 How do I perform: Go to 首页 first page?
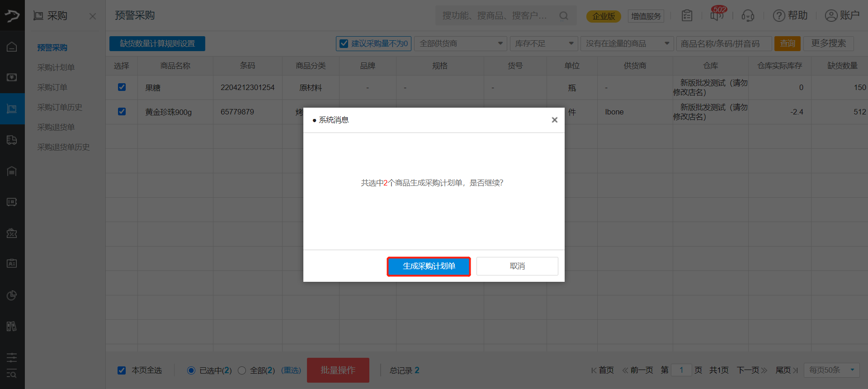click(602, 370)
